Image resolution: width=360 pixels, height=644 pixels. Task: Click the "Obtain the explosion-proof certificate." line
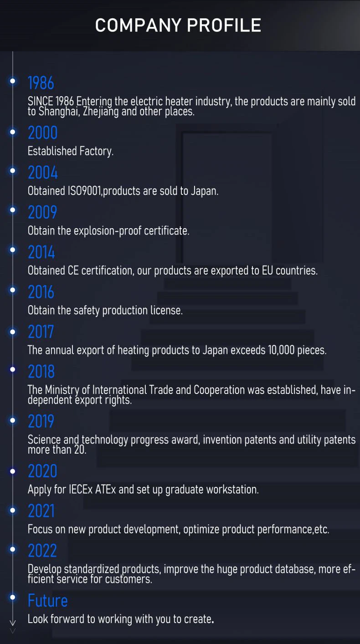click(x=108, y=231)
